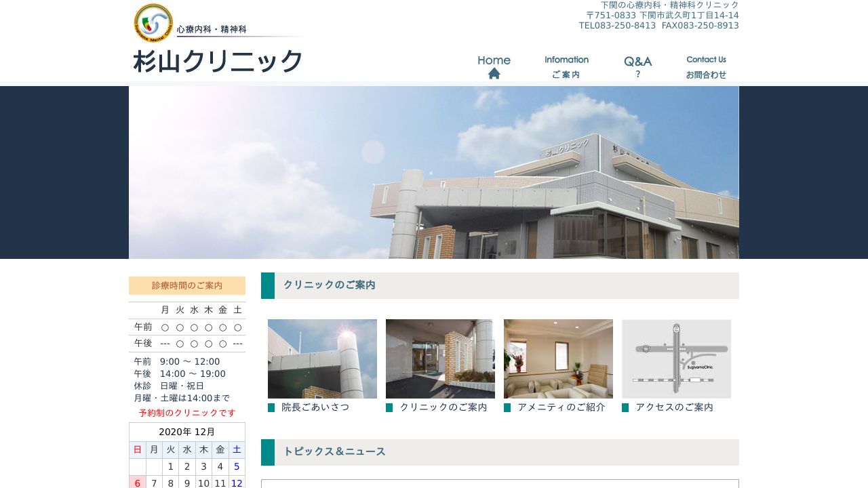Open the Information ご案内 navigation item
868x488 pixels.
[566, 66]
